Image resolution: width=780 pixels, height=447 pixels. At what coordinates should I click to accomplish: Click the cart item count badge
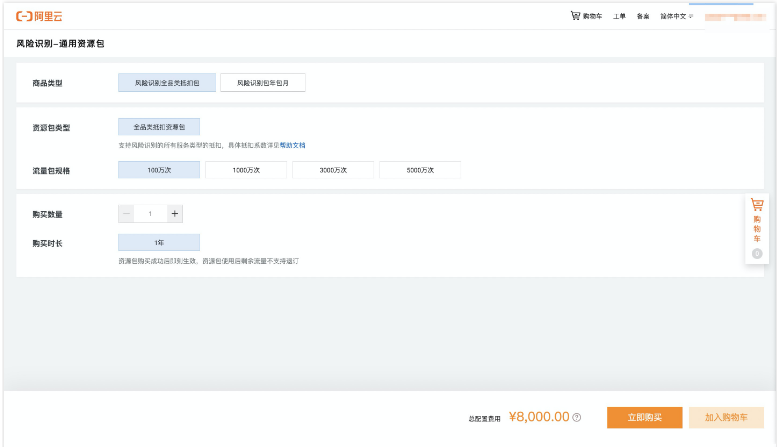tap(757, 254)
